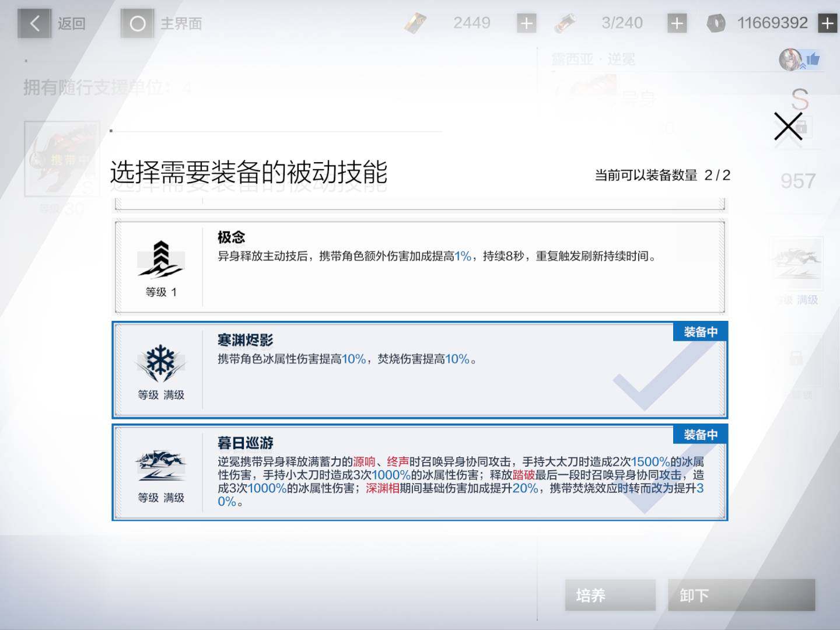Add more of the 2449 ticket currency
The image size is (840, 630).
(527, 23)
